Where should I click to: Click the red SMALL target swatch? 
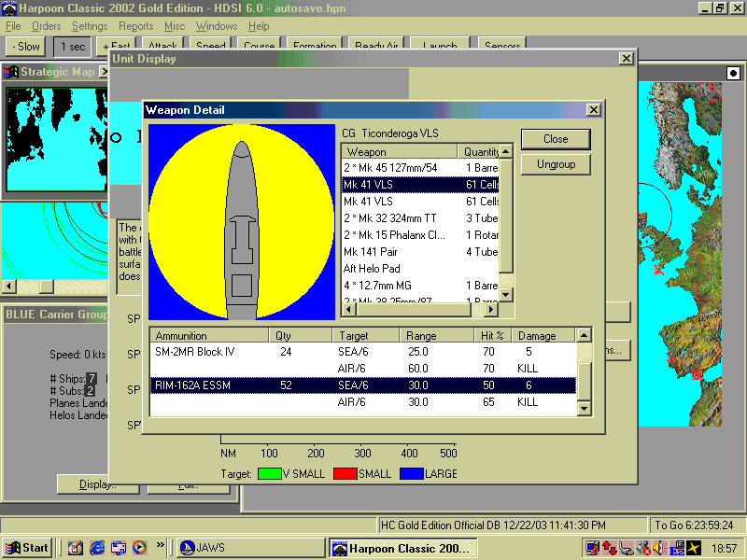click(345, 474)
